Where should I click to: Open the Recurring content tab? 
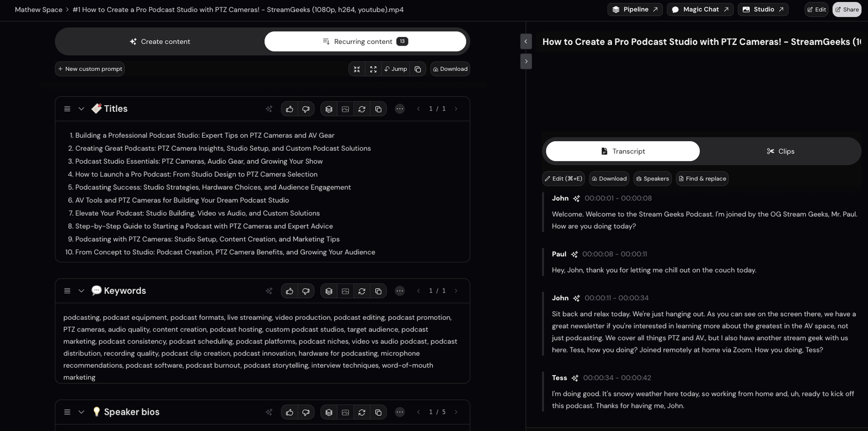[x=365, y=42]
